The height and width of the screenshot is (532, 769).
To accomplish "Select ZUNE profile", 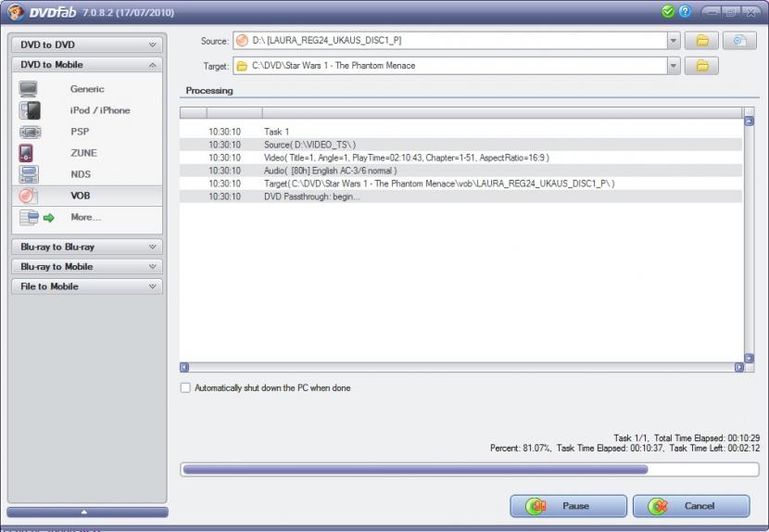I will [84, 153].
